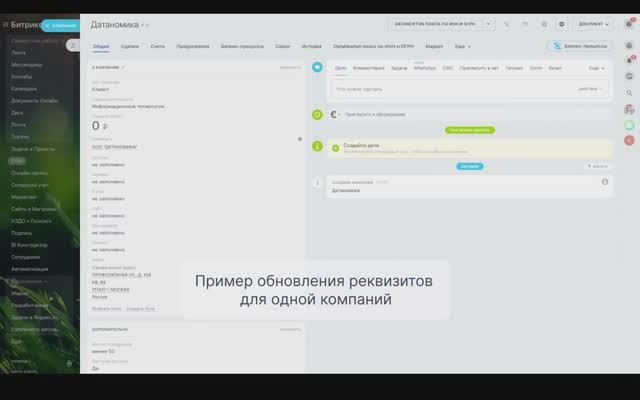Screen dimensions: 640x400
Task: Open the hamburger menu beside Битрикс logo
Action: (5, 25)
